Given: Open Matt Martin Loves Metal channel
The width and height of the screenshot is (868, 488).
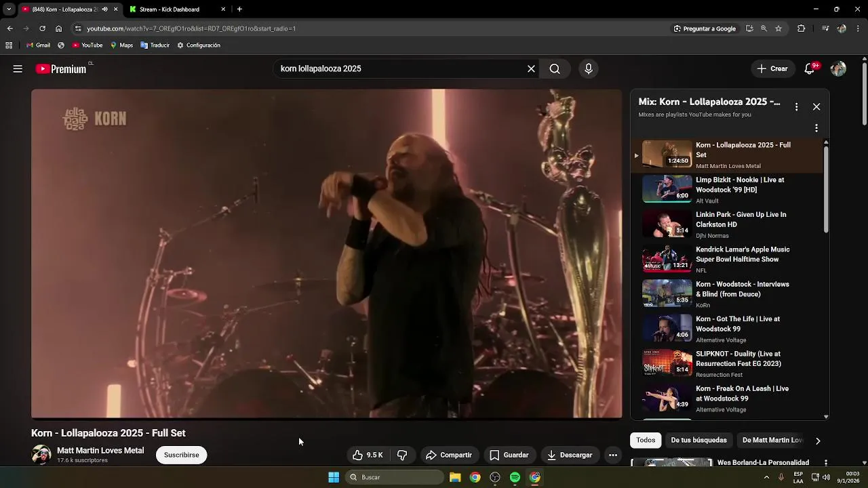Looking at the screenshot, I should [100, 450].
